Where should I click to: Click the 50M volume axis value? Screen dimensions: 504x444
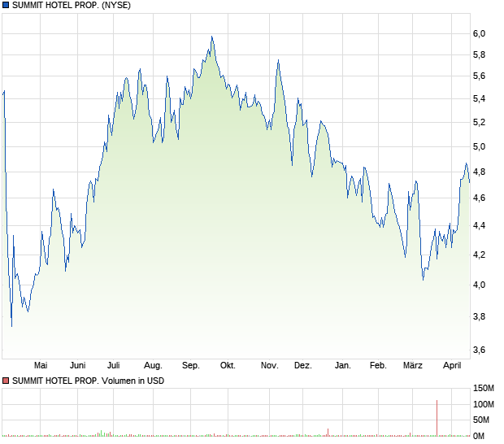[x=481, y=420]
